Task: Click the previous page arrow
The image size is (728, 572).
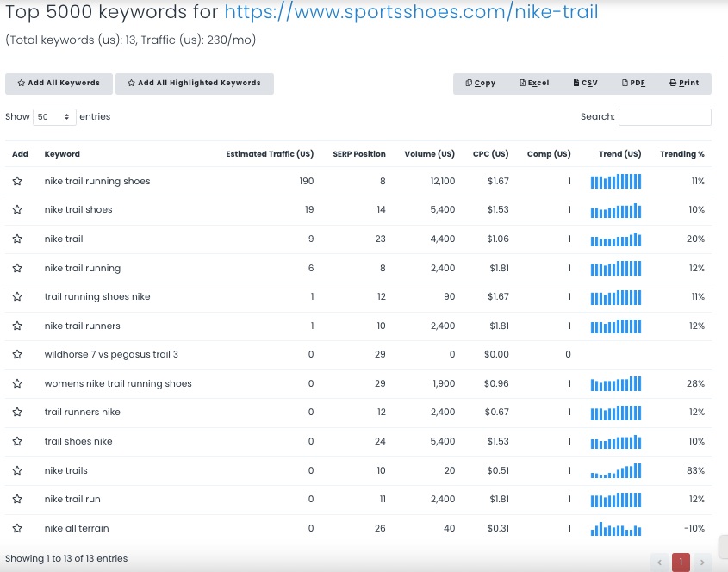Action: 659,563
